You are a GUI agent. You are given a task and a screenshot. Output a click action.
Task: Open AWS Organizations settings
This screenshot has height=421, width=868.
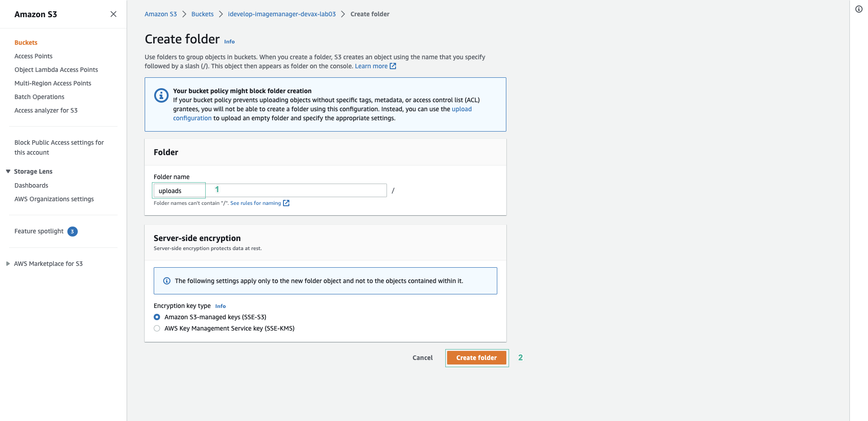(54, 199)
